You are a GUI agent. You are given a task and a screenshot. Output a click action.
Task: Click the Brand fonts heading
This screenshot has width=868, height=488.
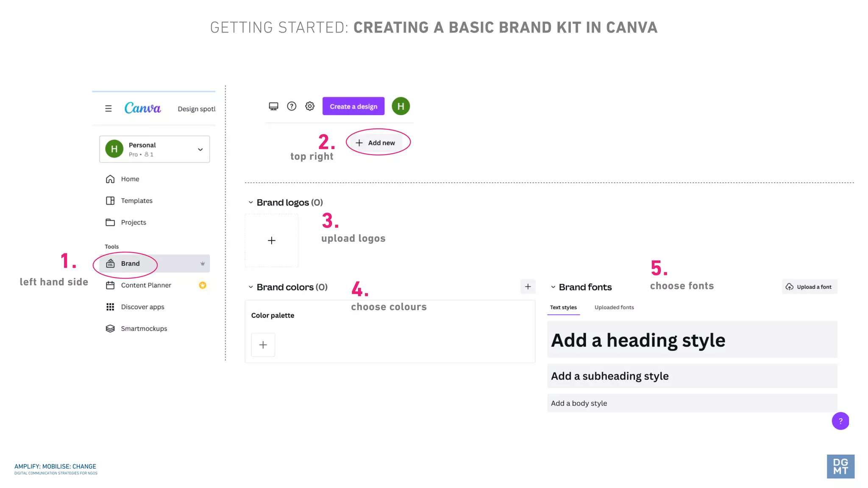pyautogui.click(x=585, y=287)
